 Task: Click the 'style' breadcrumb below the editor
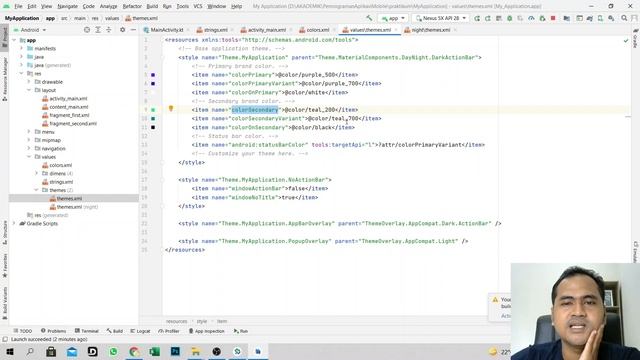(202, 321)
